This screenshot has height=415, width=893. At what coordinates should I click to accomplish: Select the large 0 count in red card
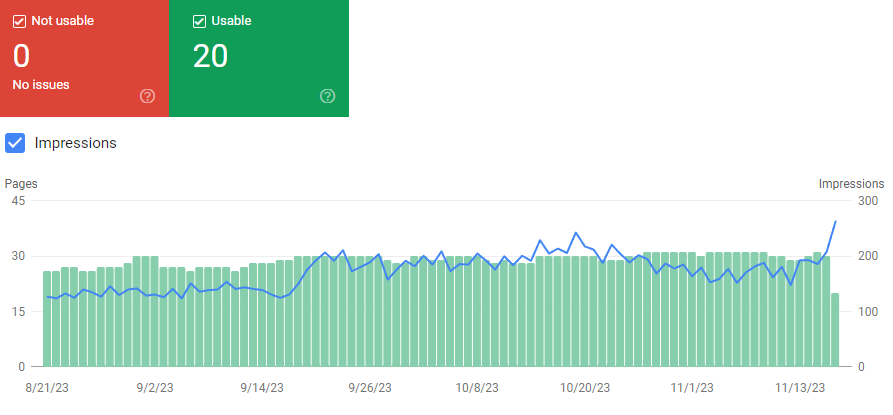point(22,55)
